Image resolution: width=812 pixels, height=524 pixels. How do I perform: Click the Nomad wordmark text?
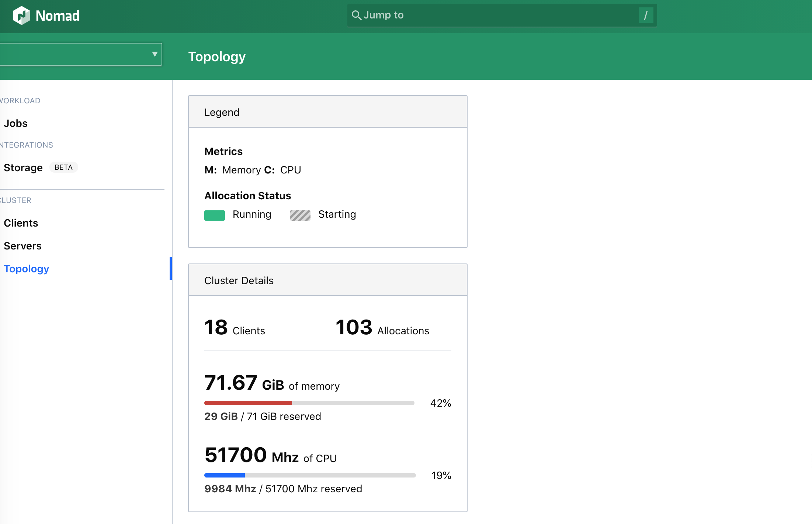tap(58, 16)
